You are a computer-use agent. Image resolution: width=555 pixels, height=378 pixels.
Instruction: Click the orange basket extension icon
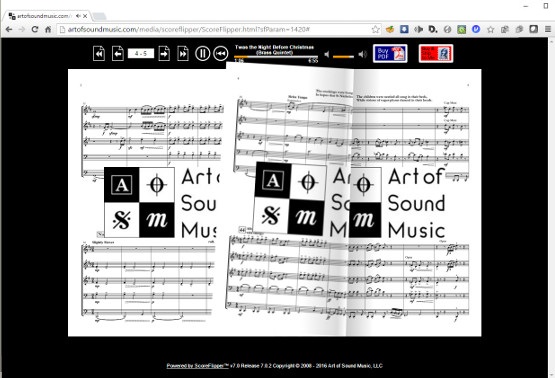pyautogui.click(x=390, y=29)
